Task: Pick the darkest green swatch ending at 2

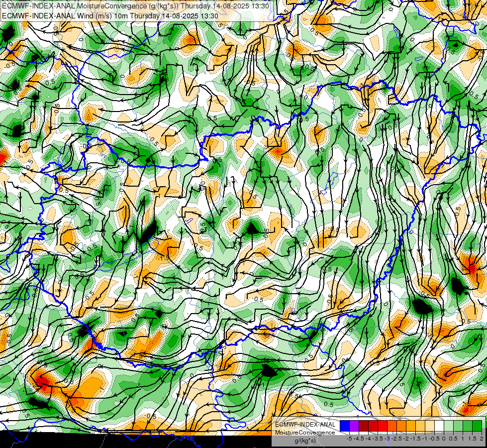Action: pyautogui.click(x=477, y=426)
